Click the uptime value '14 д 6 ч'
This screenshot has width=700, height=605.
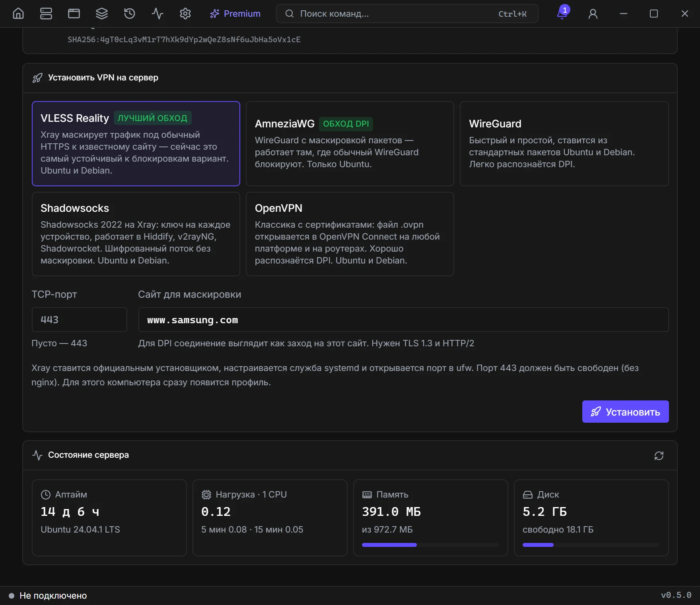click(x=70, y=511)
